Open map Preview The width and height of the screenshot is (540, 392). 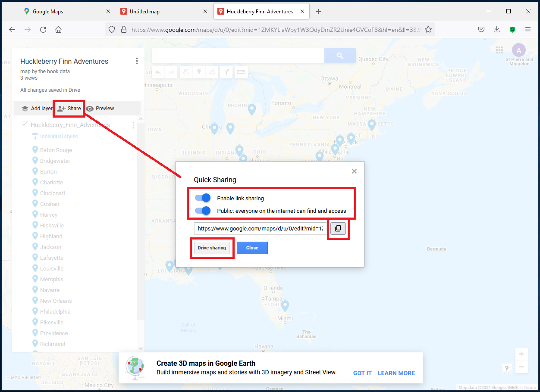click(x=100, y=109)
